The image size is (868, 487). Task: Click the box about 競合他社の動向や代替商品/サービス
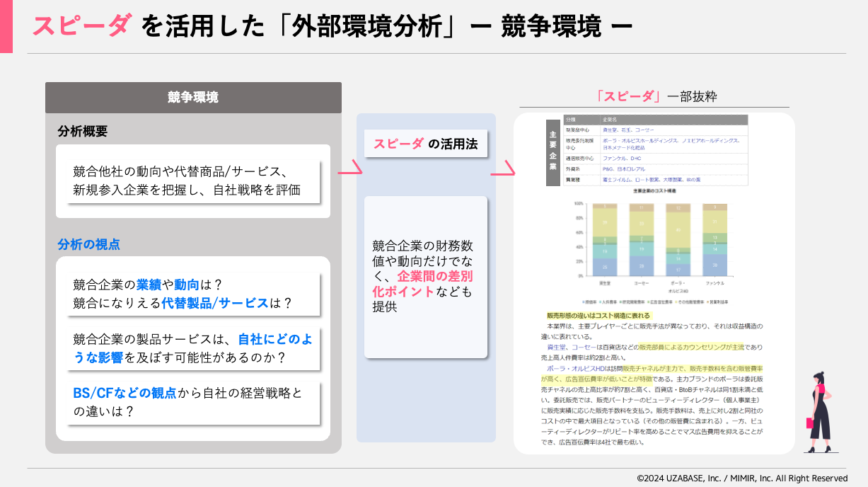point(193,181)
